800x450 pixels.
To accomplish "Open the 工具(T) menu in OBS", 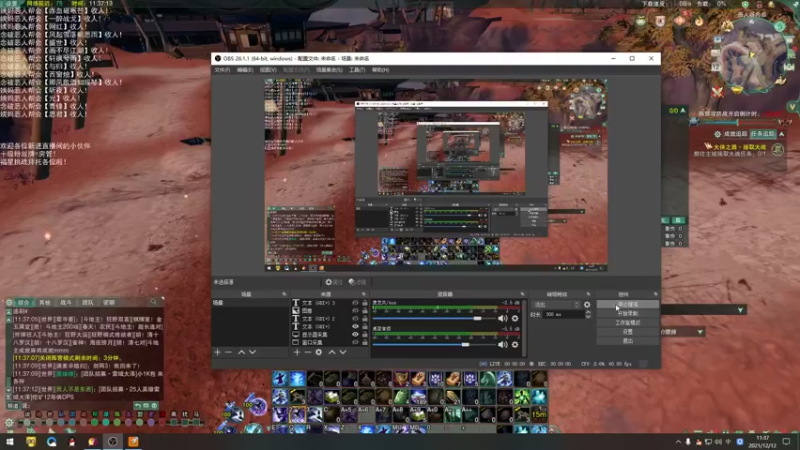I will pyautogui.click(x=357, y=70).
